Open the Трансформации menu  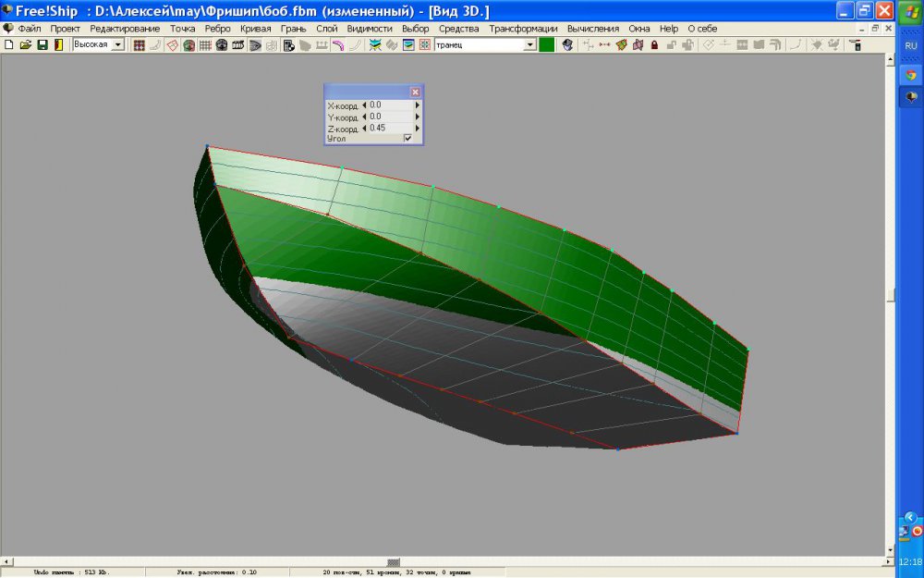(x=523, y=29)
